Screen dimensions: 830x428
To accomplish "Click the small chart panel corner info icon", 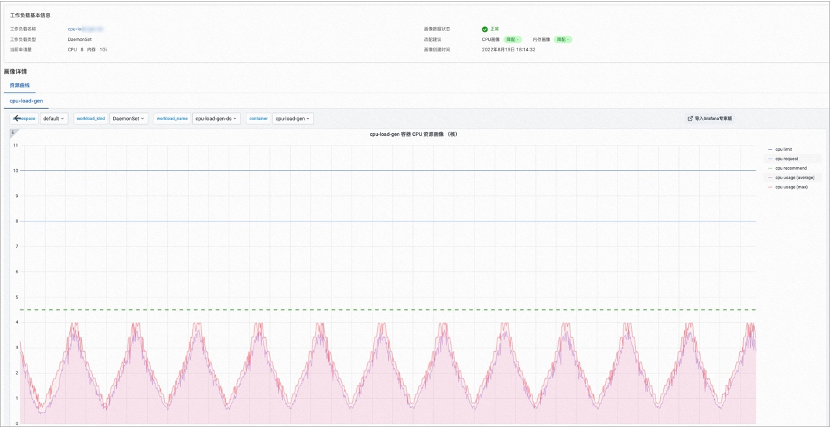I will point(14,133).
